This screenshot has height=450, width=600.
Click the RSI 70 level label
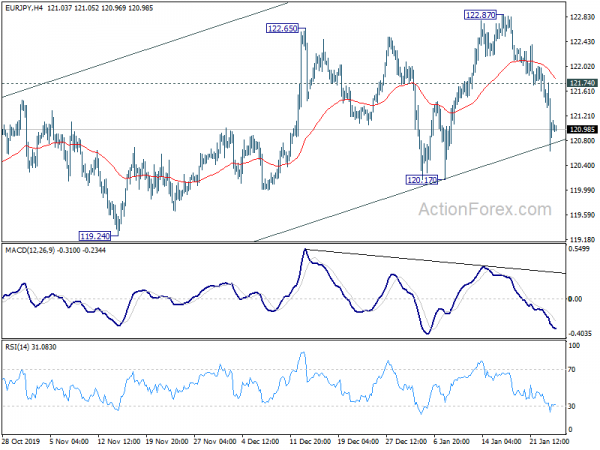coord(572,370)
